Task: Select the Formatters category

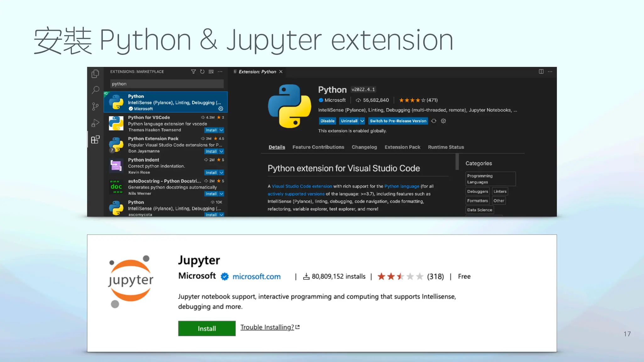Action: point(477,201)
